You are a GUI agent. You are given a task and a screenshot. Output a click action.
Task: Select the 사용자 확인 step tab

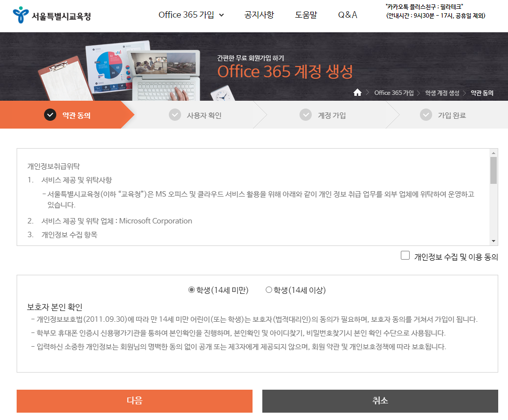point(195,115)
